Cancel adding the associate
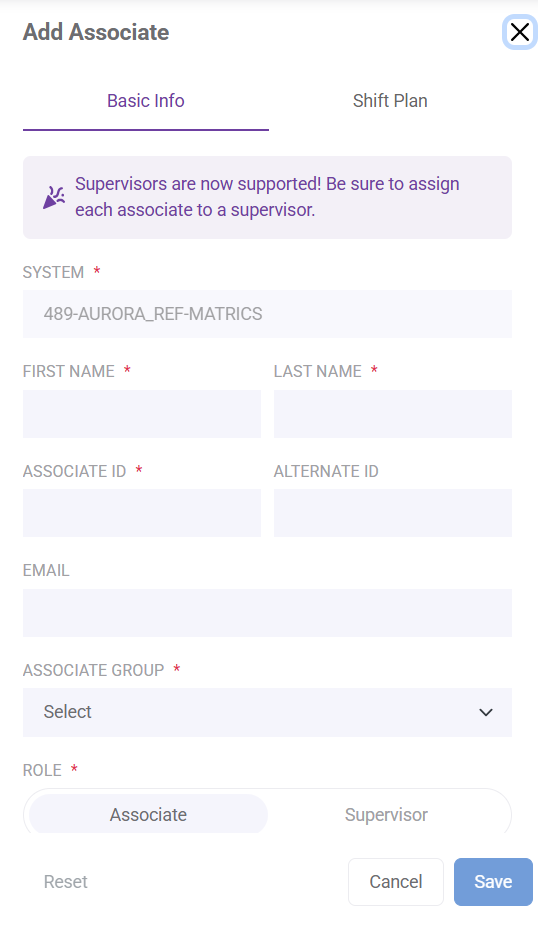 (x=396, y=881)
